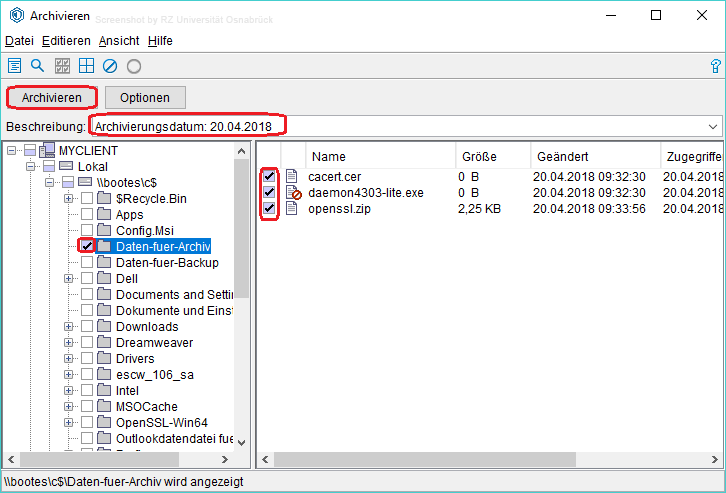Uncheck the daemon4303-lite.exe checkbox
The image size is (726, 493).
point(269,192)
